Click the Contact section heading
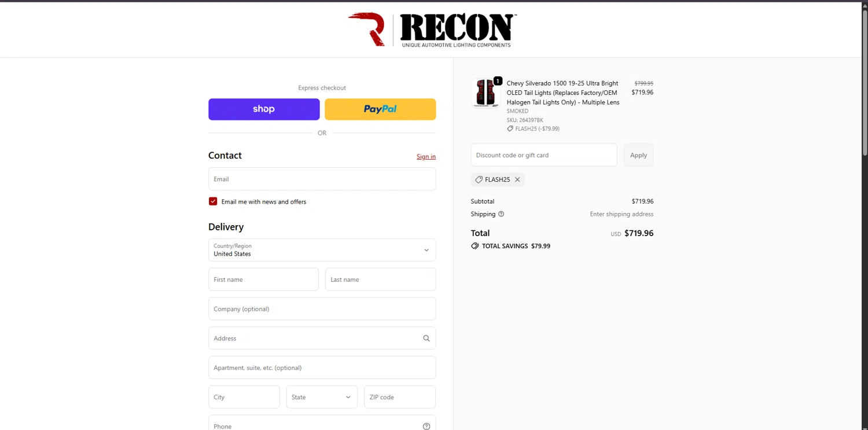This screenshot has height=430, width=868. pyautogui.click(x=225, y=155)
